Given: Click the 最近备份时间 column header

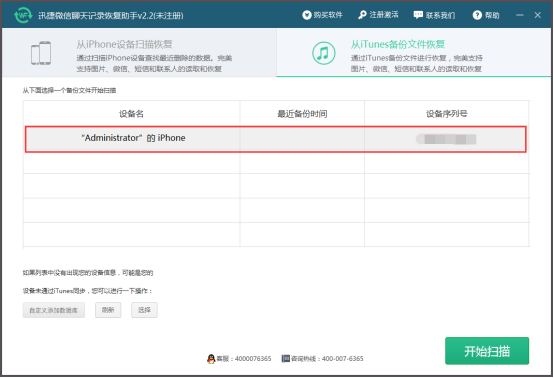Looking at the screenshot, I should [x=302, y=114].
